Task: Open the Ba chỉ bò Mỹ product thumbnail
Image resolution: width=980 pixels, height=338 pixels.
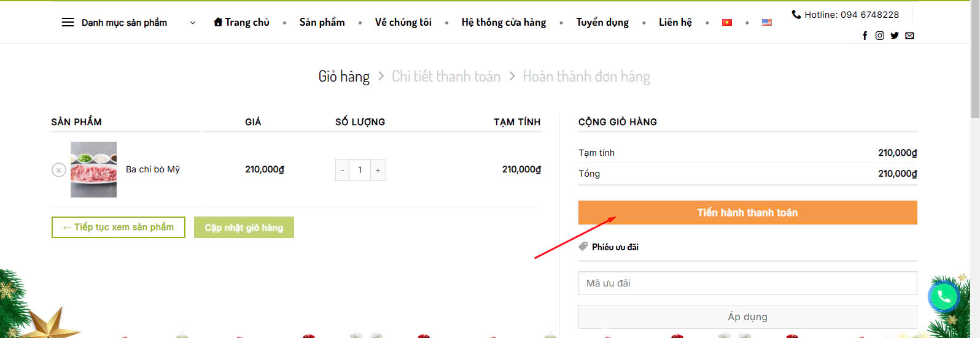Action: [x=93, y=170]
